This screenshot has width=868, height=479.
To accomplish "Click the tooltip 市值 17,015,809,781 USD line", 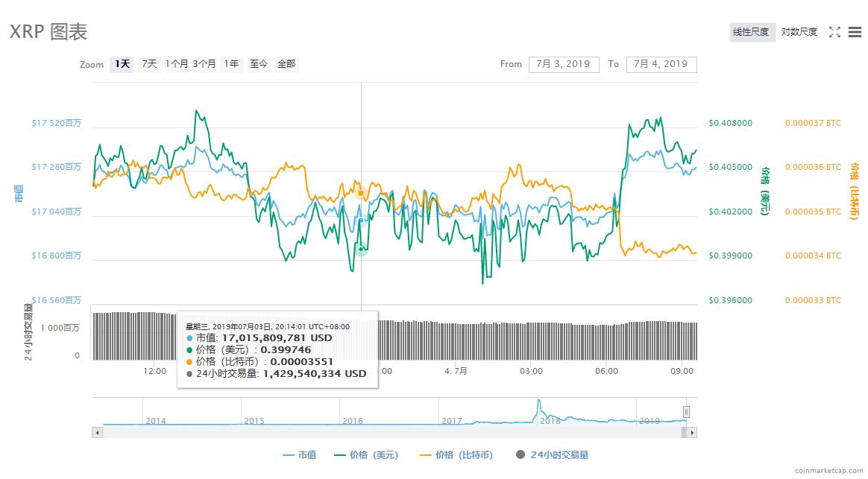I will pyautogui.click(x=260, y=338).
